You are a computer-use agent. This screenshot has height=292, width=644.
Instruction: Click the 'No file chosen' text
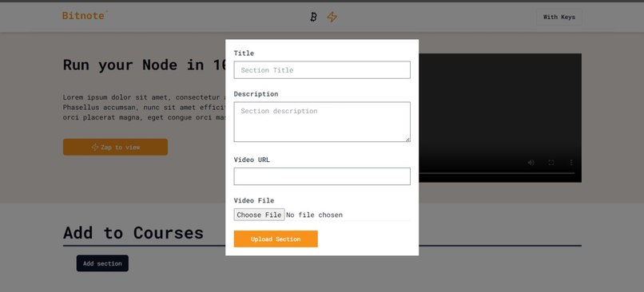(x=314, y=215)
